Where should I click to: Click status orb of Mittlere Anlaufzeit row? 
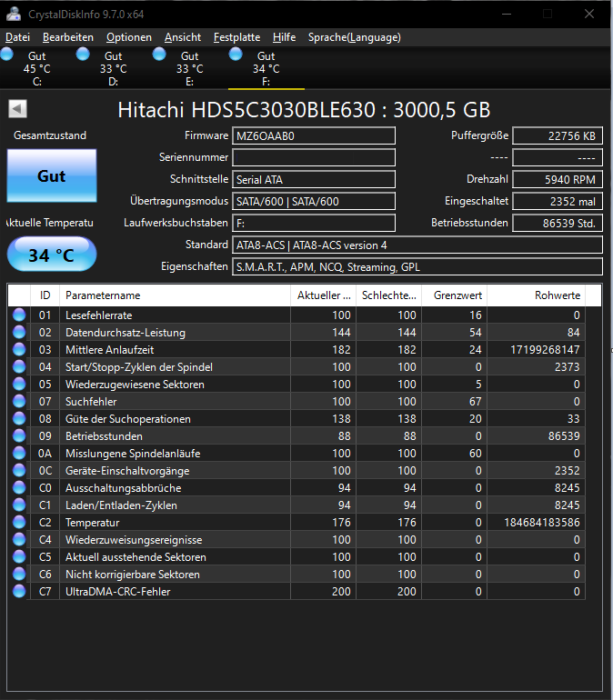click(19, 349)
